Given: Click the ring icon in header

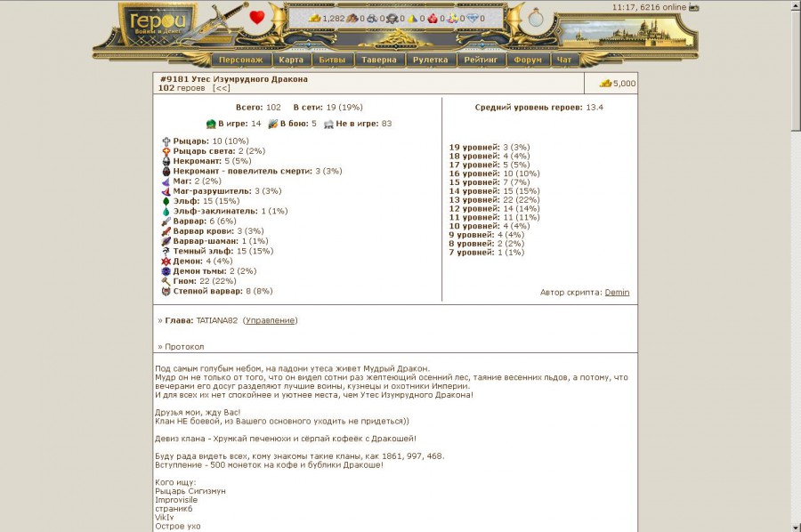Looking at the screenshot, I should click(x=537, y=18).
